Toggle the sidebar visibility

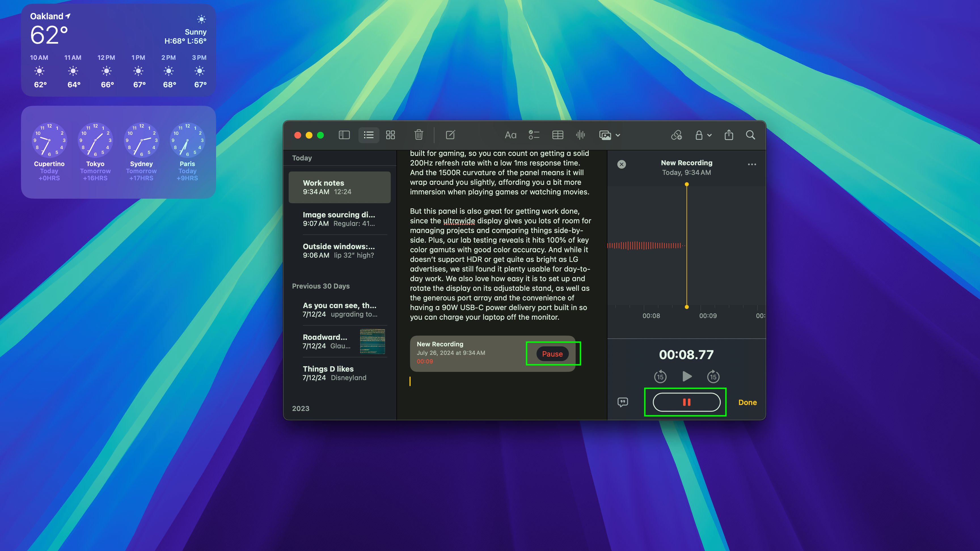(x=344, y=135)
